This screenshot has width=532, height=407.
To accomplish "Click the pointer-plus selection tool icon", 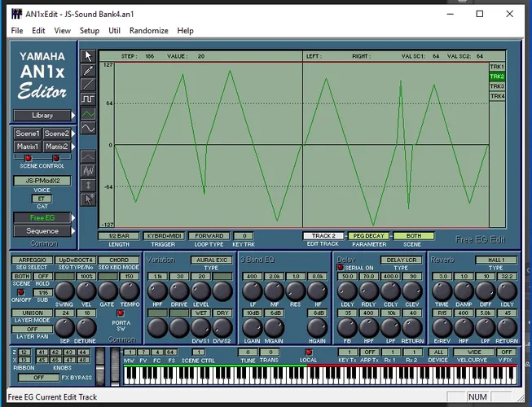I will [x=88, y=200].
